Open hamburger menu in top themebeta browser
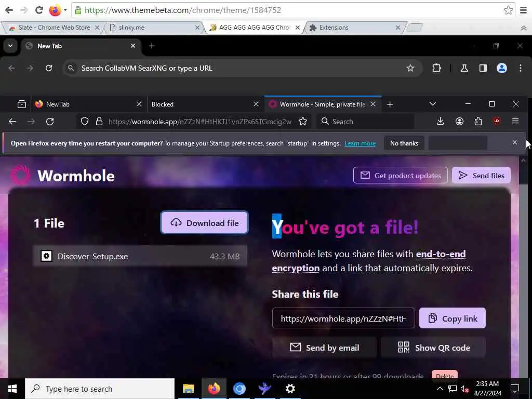 [x=524, y=10]
